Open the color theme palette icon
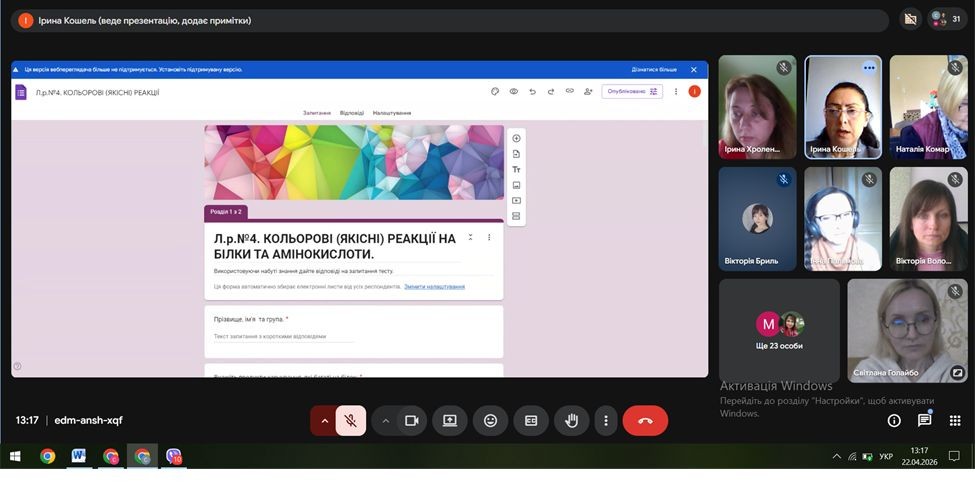Viewport: 975px width, 493px height. point(495,91)
